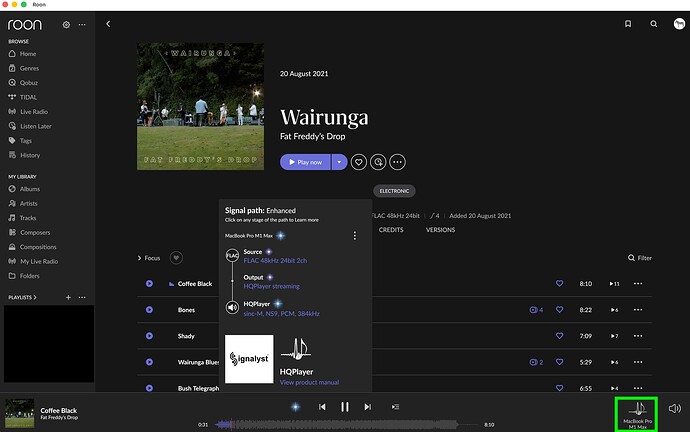Open Compositions in My Library
This screenshot has width=690, height=432.
pos(32,247)
